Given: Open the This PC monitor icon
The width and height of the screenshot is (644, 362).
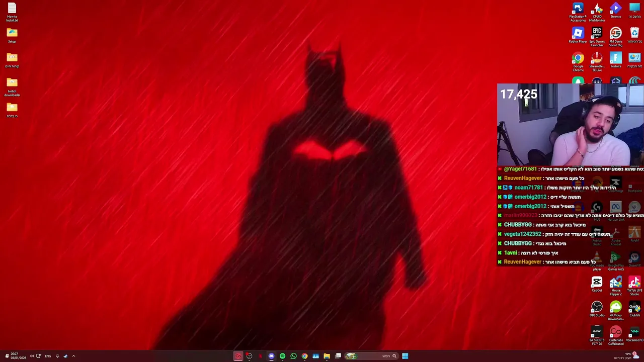Looking at the screenshot, I should (x=634, y=11).
